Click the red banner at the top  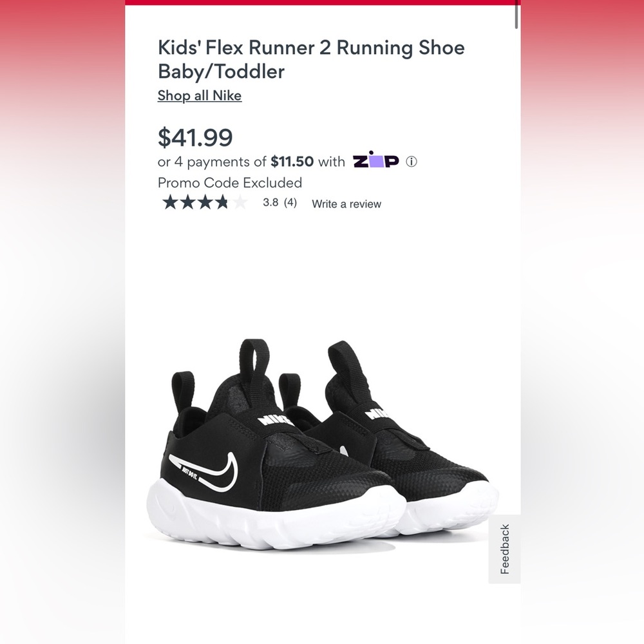click(x=322, y=3)
